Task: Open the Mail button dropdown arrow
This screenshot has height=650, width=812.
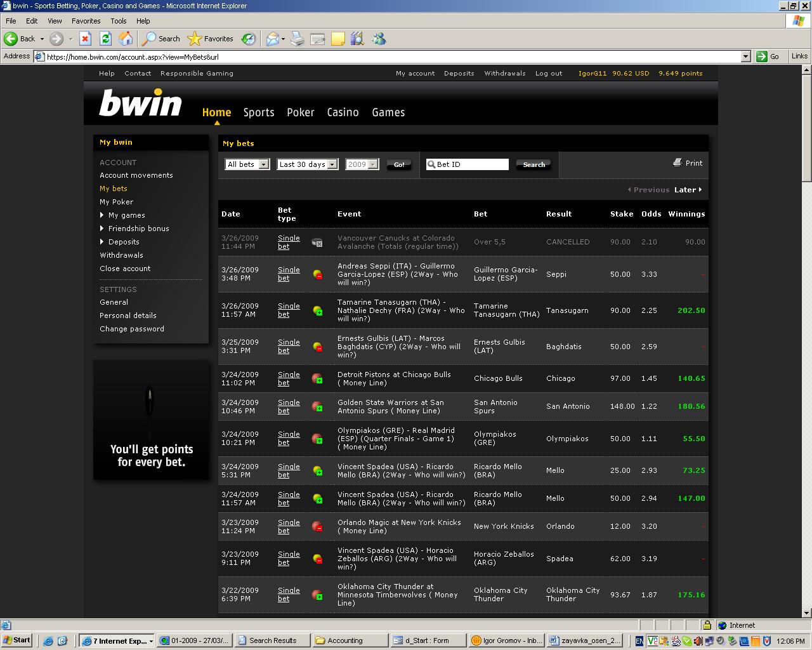Action: click(283, 39)
